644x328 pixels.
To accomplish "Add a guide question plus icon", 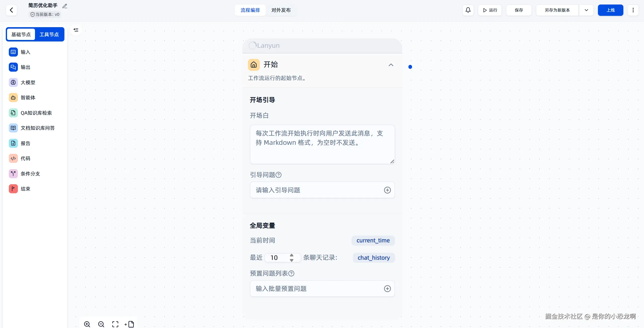I will click(x=387, y=190).
